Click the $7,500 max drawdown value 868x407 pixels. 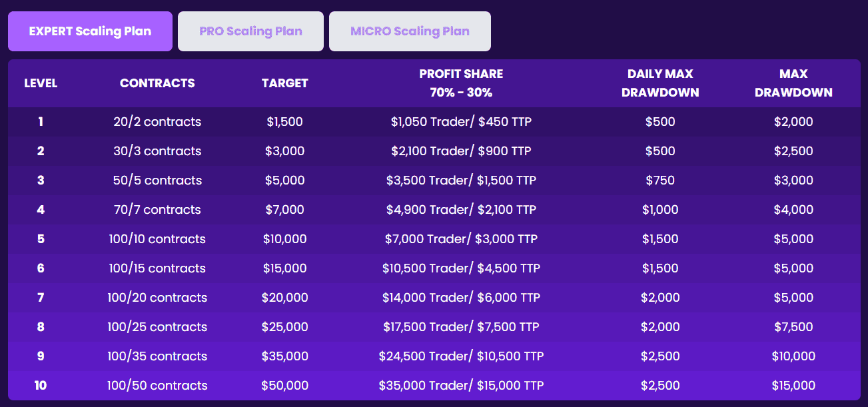[793, 327]
